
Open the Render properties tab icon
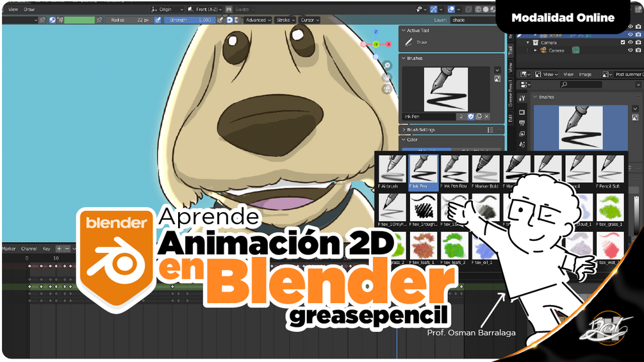[522, 111]
